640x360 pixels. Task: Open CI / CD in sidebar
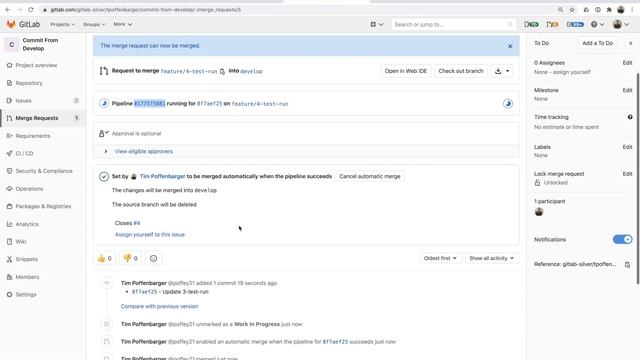pyautogui.click(x=24, y=153)
